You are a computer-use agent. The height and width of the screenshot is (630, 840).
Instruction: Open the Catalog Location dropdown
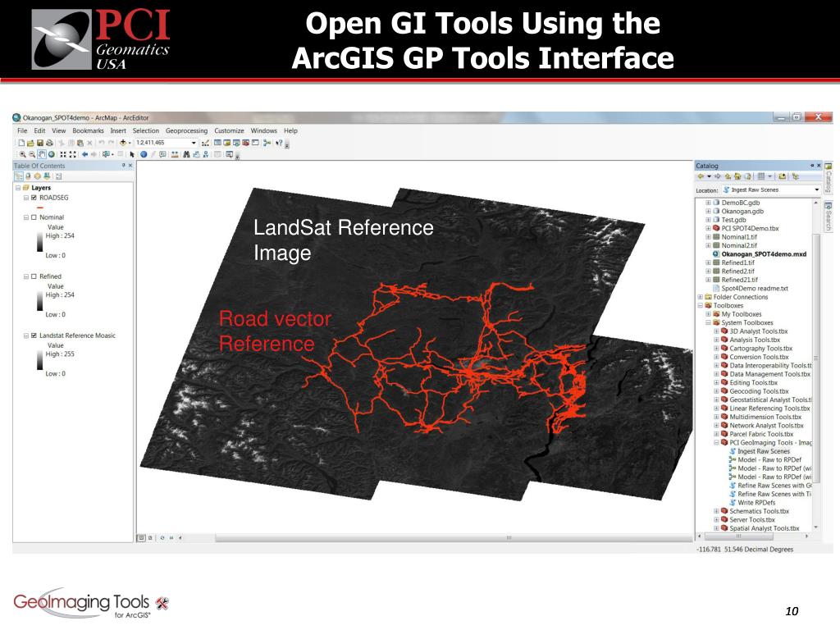(817, 189)
